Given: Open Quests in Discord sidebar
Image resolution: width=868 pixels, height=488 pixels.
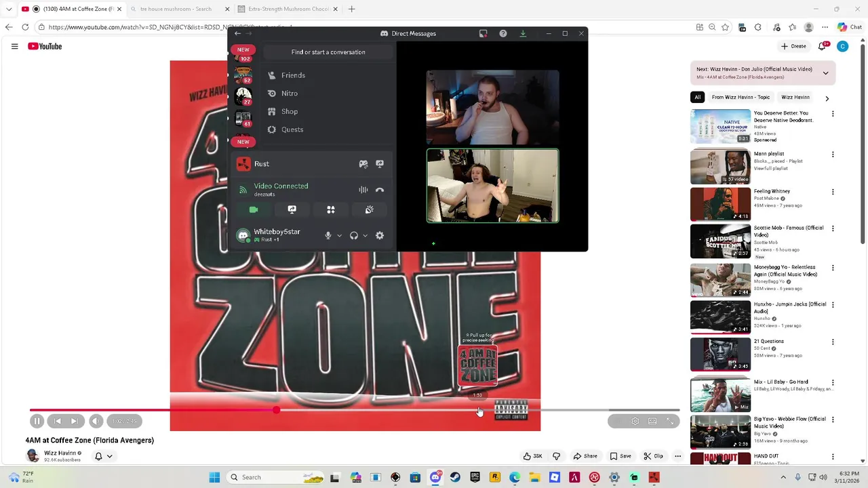Looking at the screenshot, I should 327,129.
